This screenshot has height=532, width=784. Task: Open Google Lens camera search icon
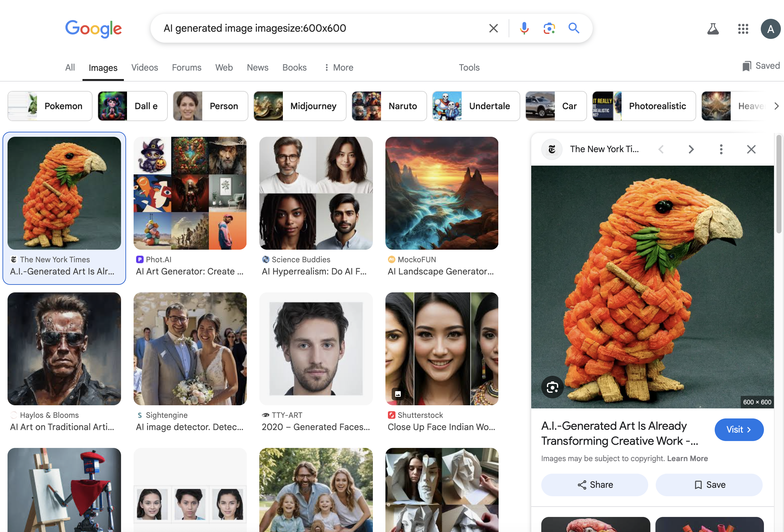[x=549, y=28]
